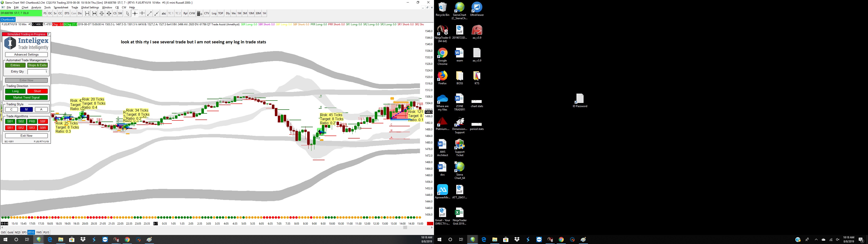Select the abc text drawing tool

tap(164, 14)
